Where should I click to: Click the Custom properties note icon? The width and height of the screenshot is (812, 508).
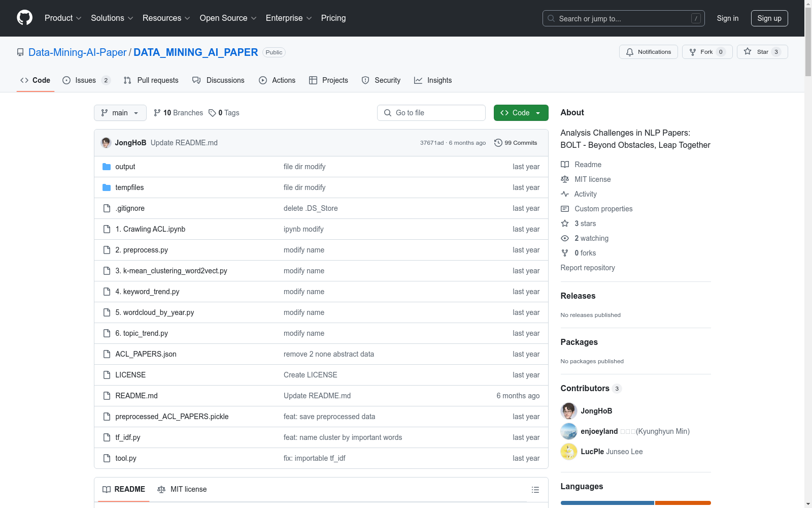(565, 209)
